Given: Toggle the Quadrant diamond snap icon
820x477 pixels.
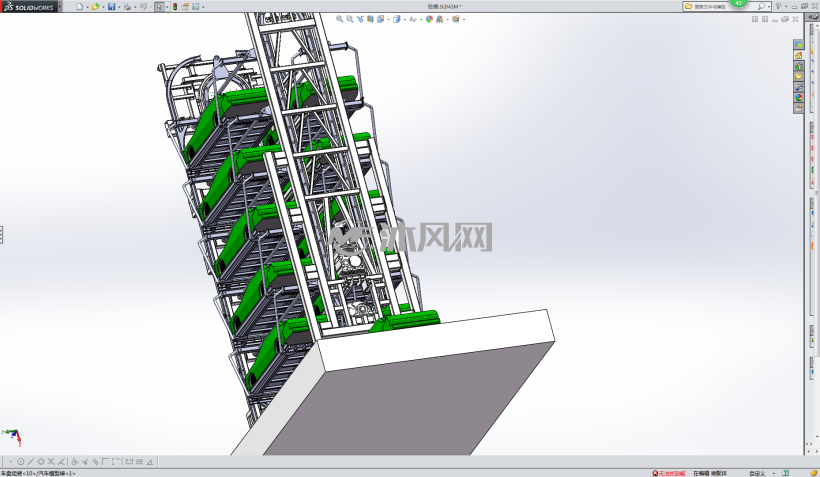Looking at the screenshot, I should coord(41,461).
